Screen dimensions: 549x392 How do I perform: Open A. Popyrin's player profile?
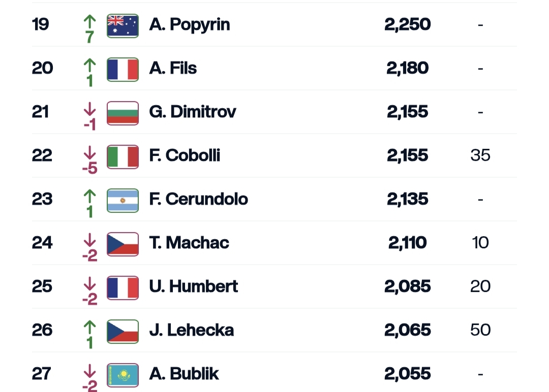(190, 25)
